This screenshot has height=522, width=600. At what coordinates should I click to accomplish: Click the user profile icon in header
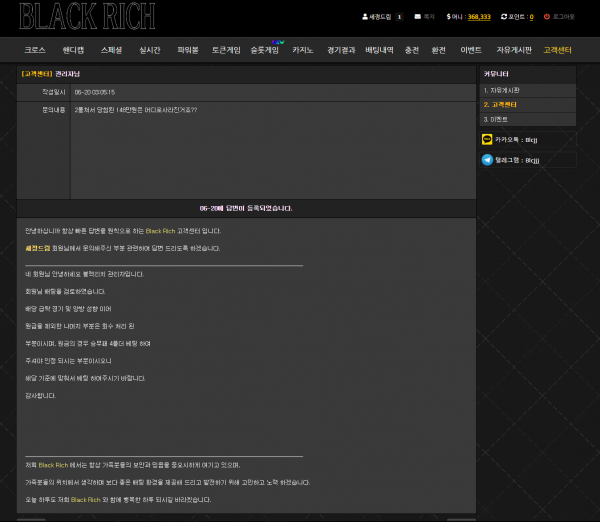click(x=365, y=17)
